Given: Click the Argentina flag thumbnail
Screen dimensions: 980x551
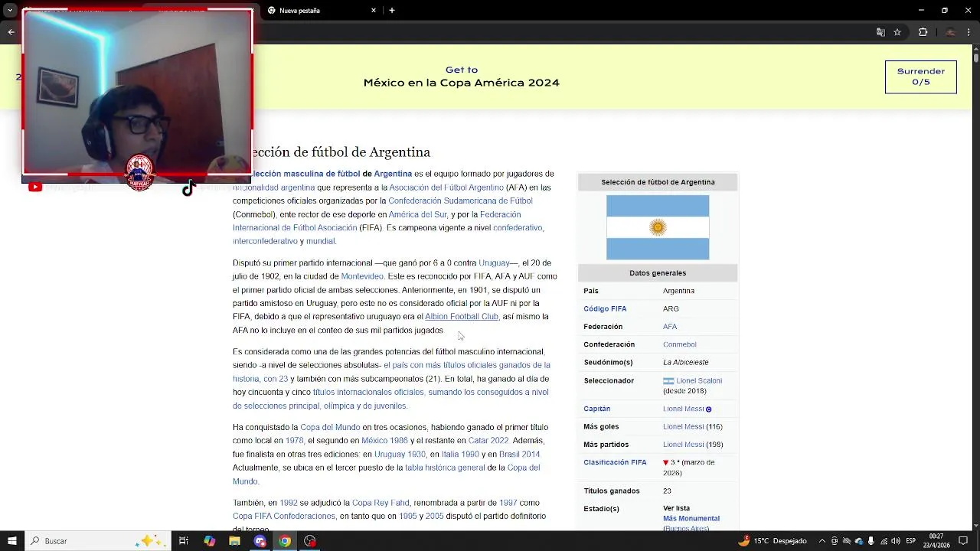Looking at the screenshot, I should 658,227.
